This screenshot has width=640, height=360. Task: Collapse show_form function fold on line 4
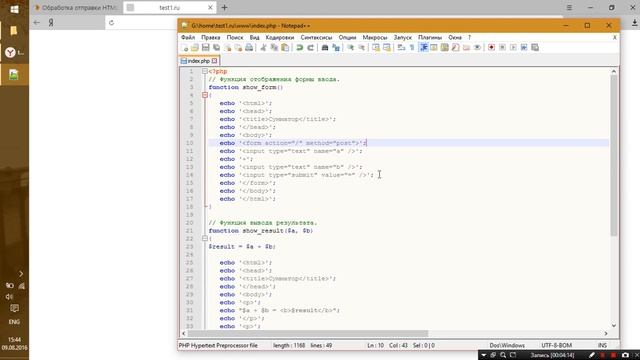(x=205, y=95)
